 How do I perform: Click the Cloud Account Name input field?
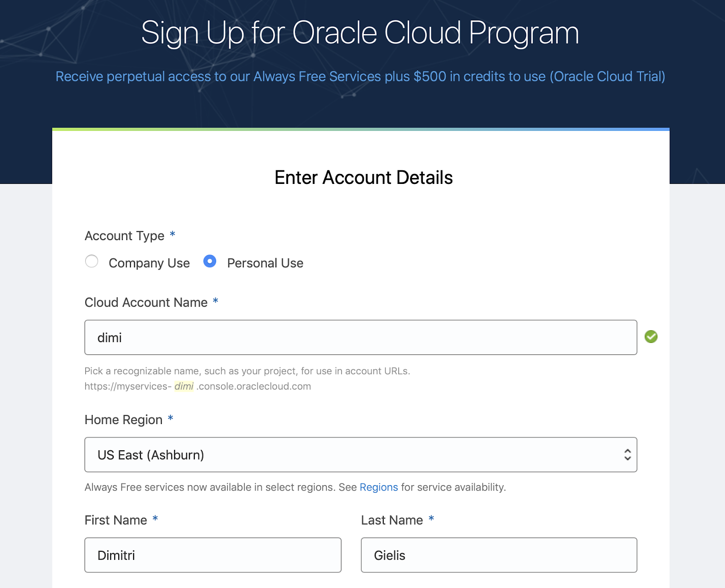pyautogui.click(x=361, y=337)
